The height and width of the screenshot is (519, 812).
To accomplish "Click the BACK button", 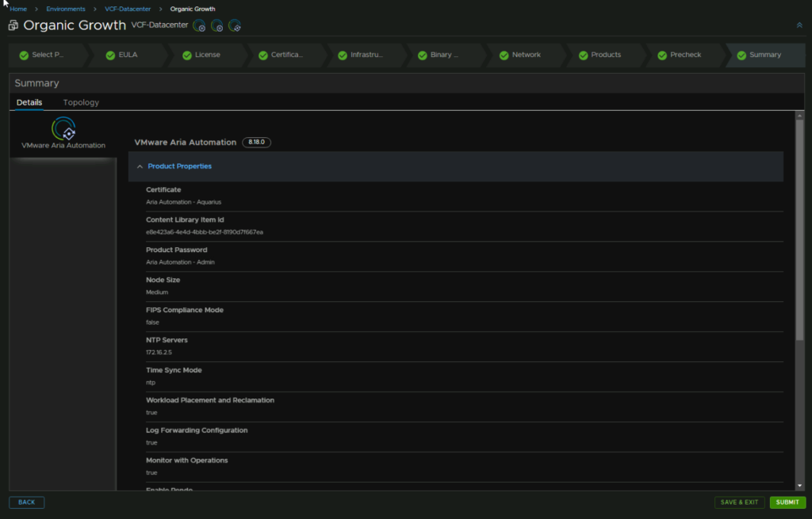I will [x=26, y=502].
